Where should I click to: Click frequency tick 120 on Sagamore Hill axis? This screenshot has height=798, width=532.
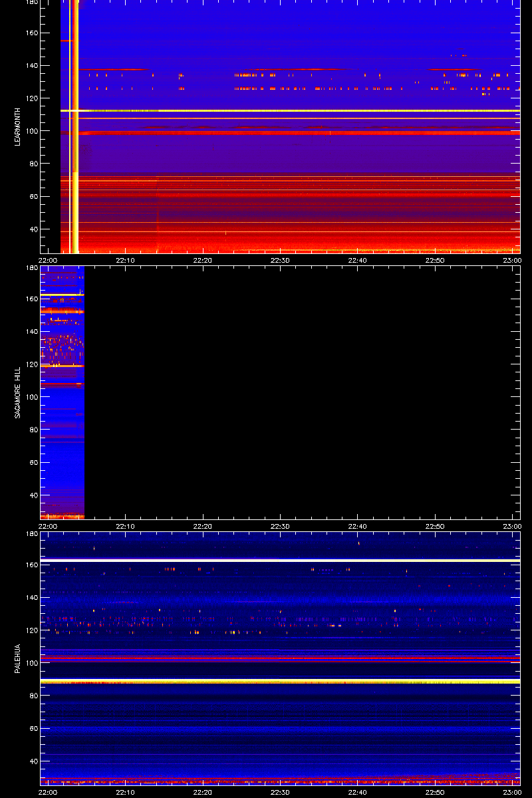coord(31,364)
